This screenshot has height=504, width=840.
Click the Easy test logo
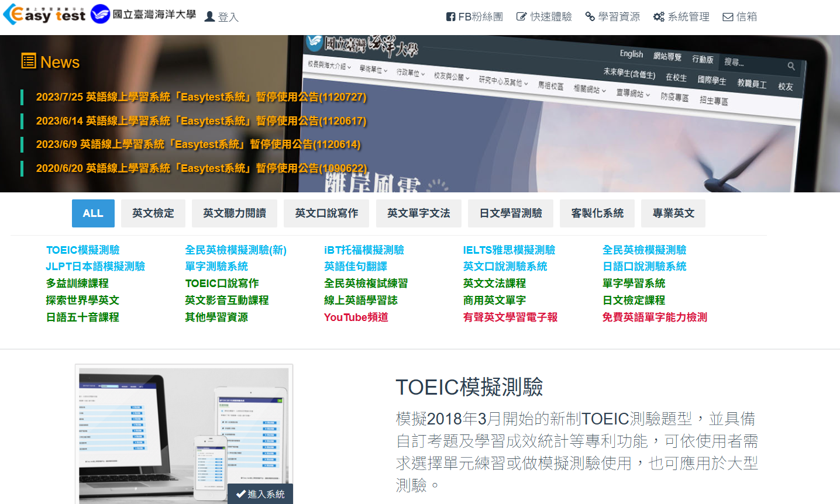44,15
